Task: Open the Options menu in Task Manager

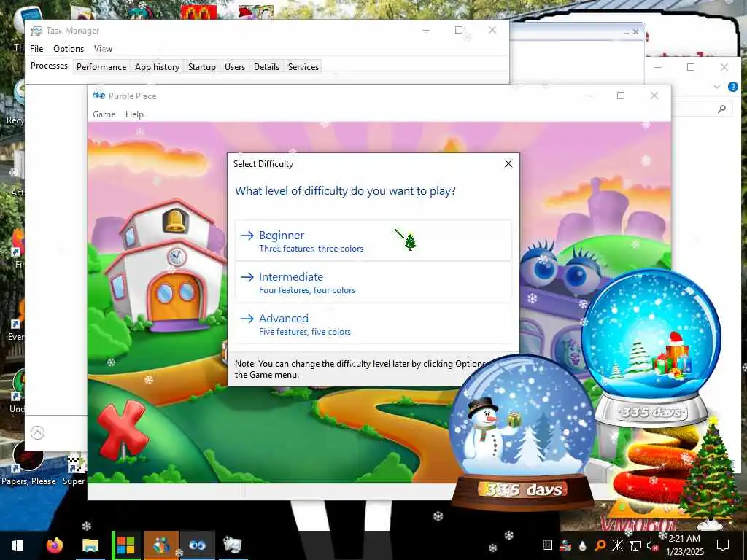Action: 69,49
